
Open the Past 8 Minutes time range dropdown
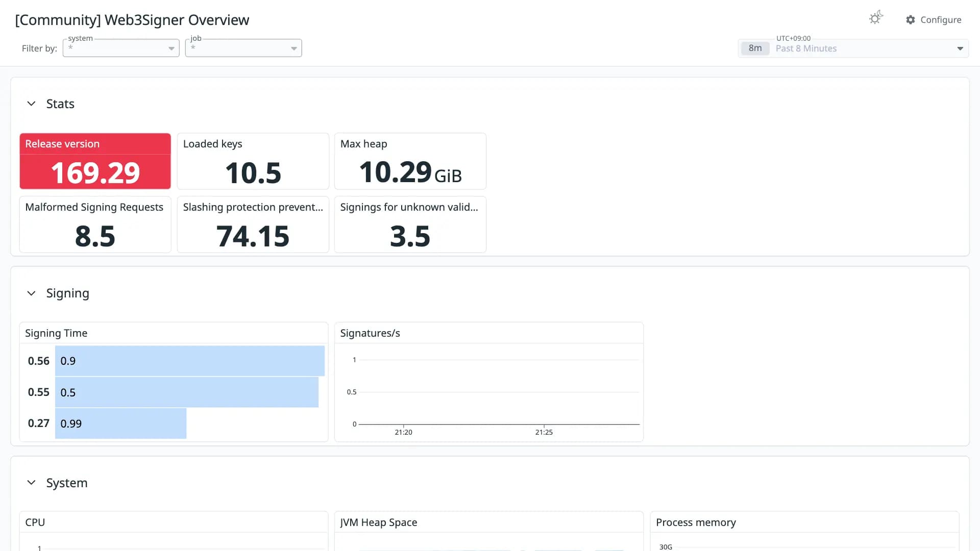853,48
